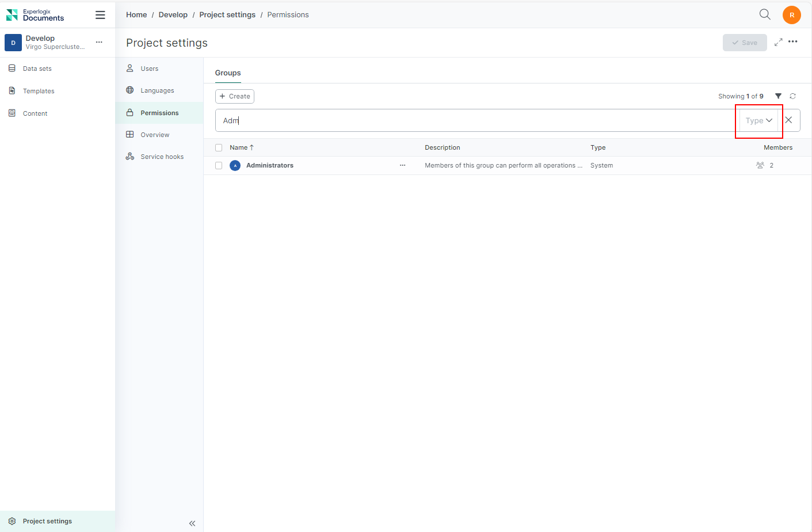
Task: Select the Service hooks settings item
Action: tap(159, 157)
